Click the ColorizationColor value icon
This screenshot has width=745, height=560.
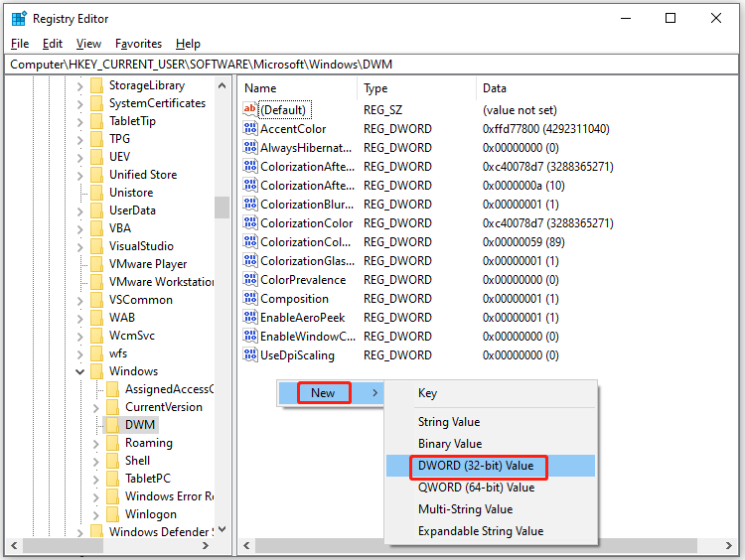[x=250, y=222]
